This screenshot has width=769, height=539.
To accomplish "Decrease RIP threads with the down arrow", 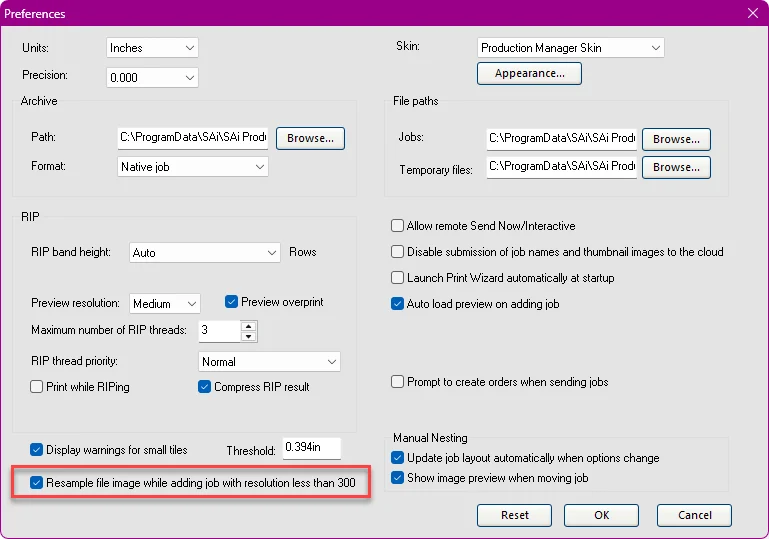I will 249,336.
